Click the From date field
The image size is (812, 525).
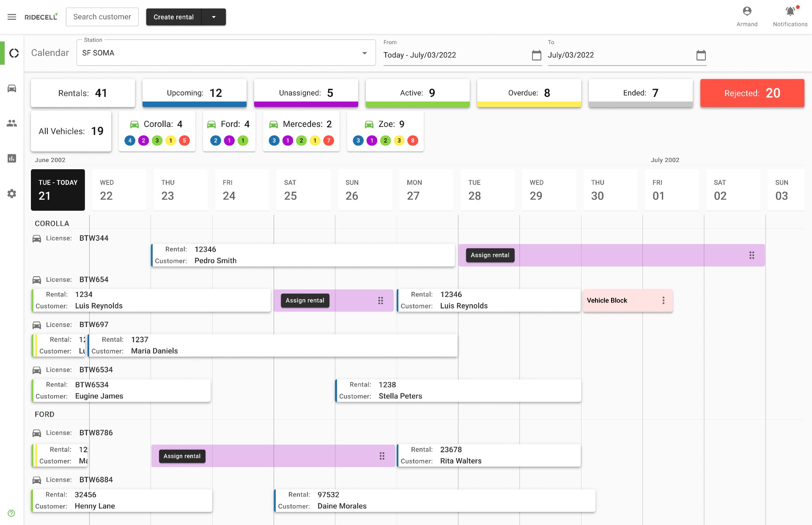pos(463,55)
